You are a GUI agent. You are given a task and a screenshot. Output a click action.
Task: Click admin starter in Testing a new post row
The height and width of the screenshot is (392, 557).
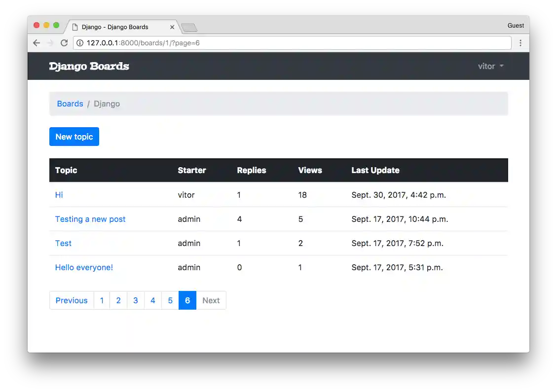189,219
